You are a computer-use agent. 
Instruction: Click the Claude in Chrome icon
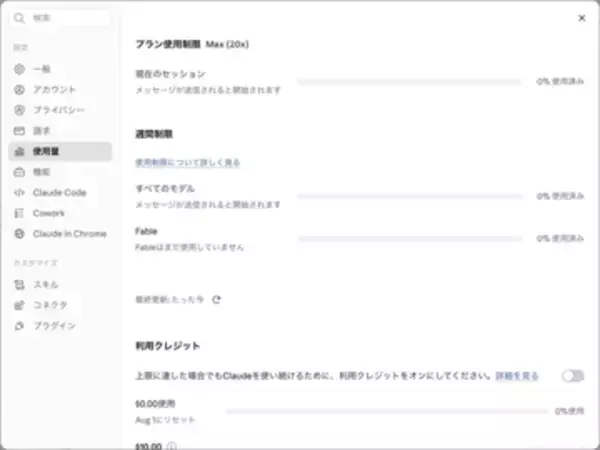(x=19, y=234)
